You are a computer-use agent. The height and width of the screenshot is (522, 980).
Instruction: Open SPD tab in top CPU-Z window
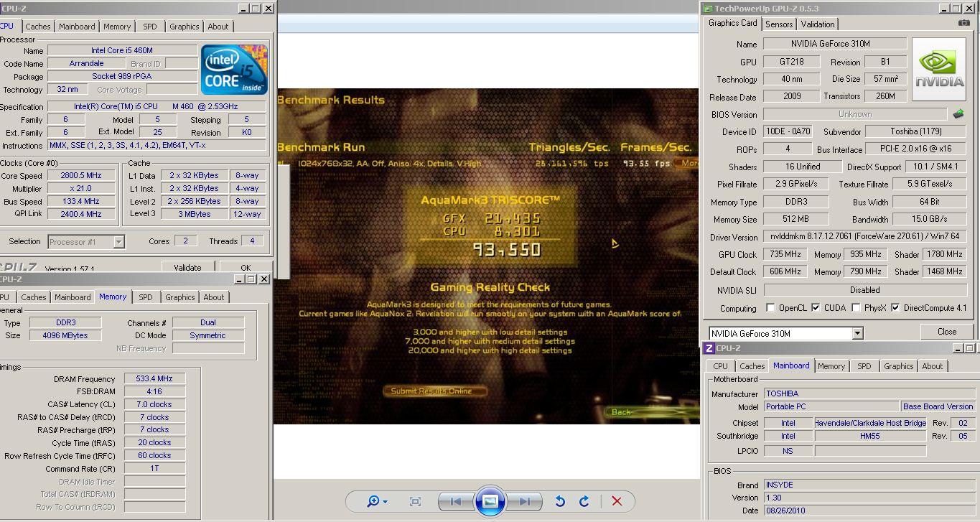[x=149, y=27]
